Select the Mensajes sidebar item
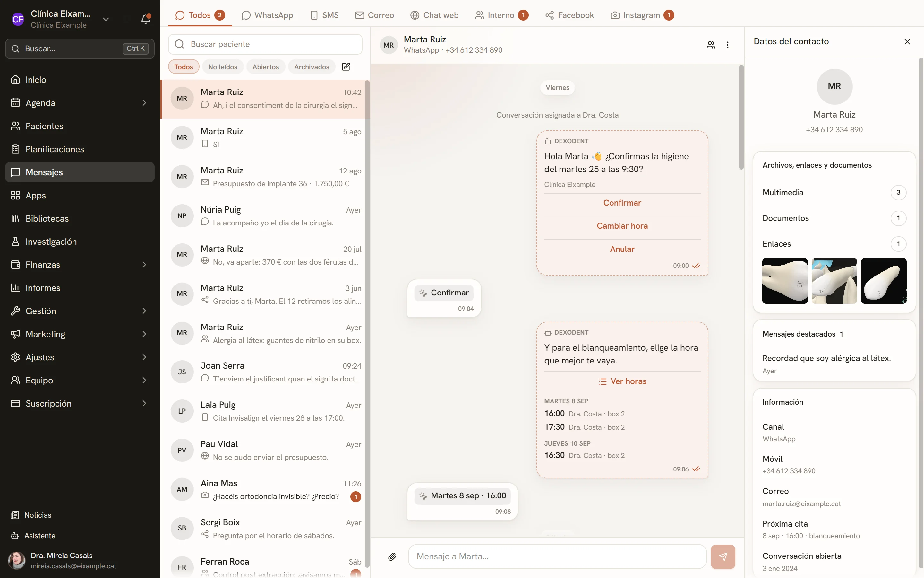 pos(80,172)
